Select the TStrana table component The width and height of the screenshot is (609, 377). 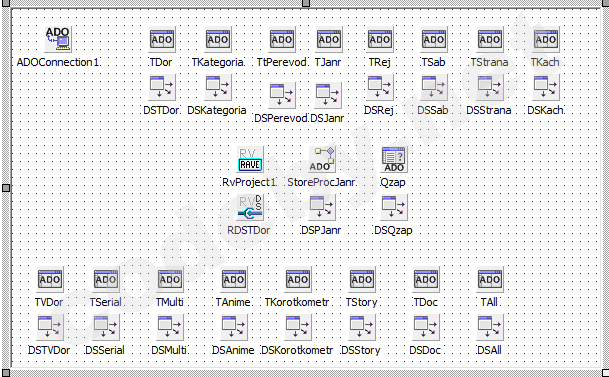490,39
